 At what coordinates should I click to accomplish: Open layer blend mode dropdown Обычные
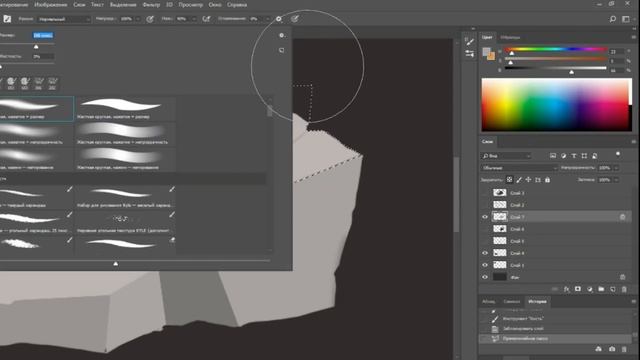tap(519, 168)
